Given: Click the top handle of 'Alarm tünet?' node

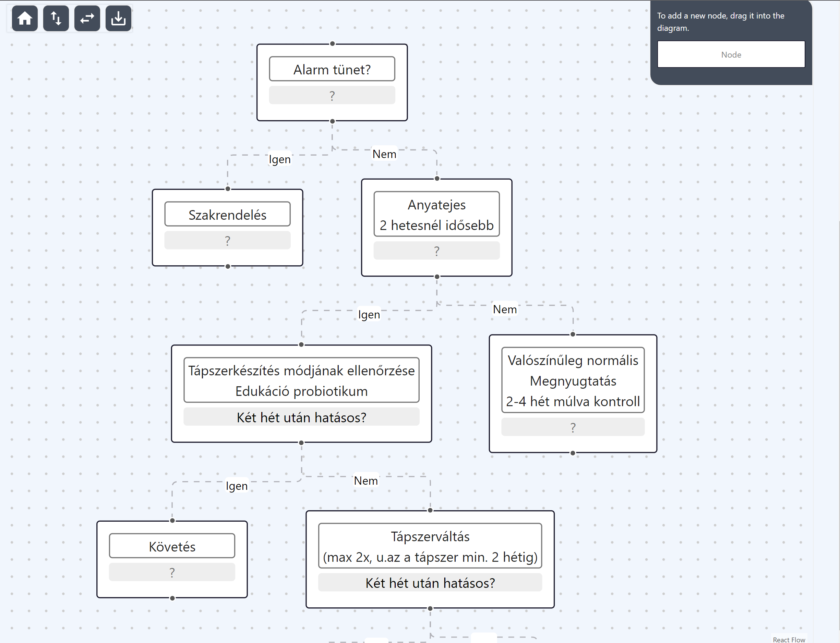Looking at the screenshot, I should (332, 44).
